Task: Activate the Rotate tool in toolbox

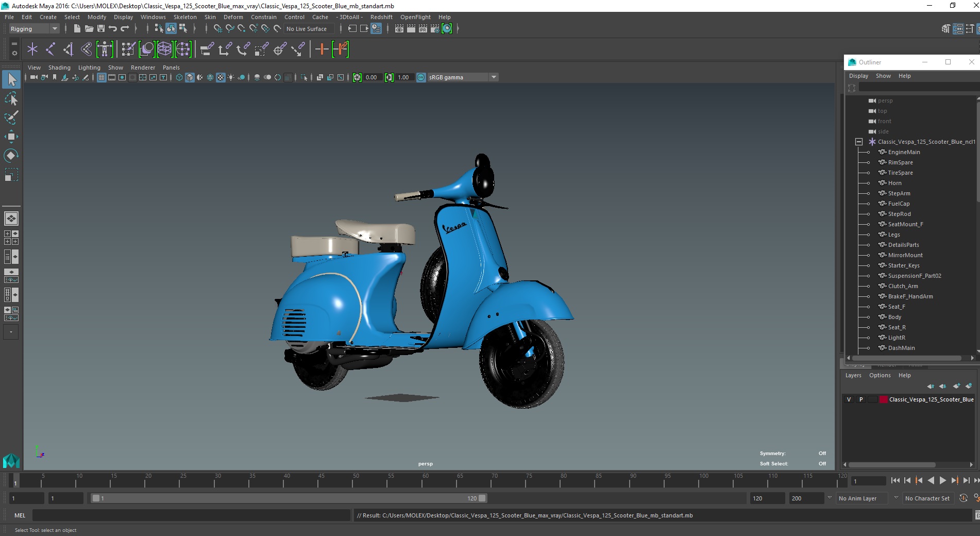Action: (x=11, y=156)
